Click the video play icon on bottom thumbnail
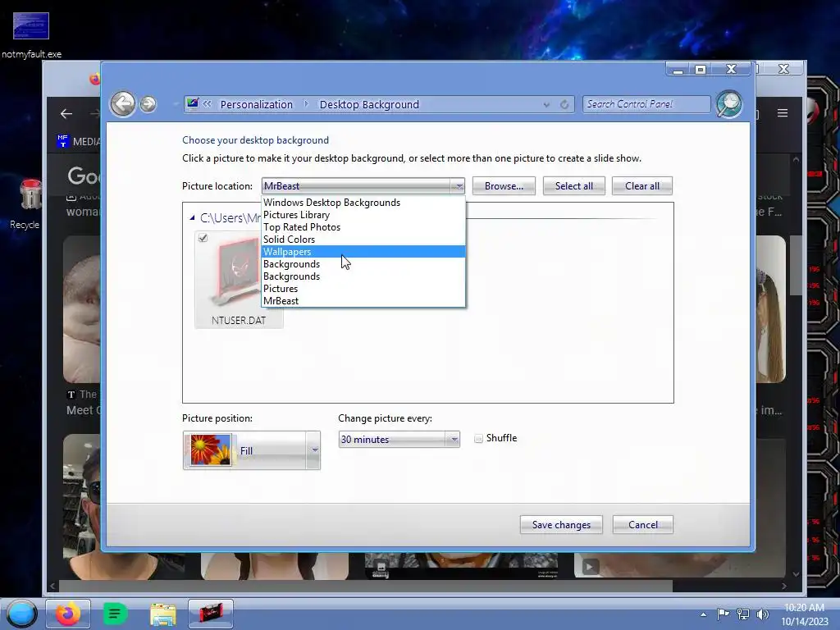 (591, 567)
